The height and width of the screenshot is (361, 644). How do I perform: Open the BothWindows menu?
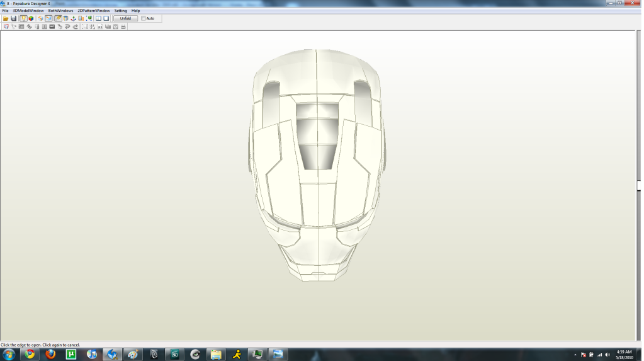pyautogui.click(x=60, y=11)
